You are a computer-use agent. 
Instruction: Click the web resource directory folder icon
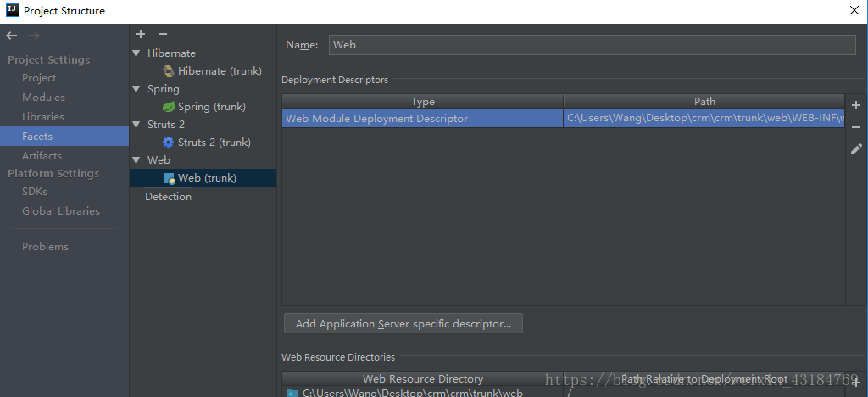(292, 393)
